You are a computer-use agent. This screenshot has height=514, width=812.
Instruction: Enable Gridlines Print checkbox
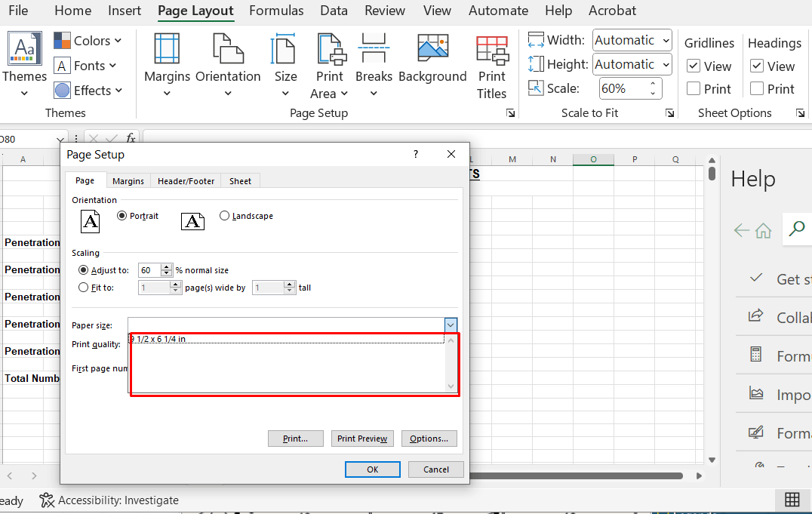coord(694,89)
